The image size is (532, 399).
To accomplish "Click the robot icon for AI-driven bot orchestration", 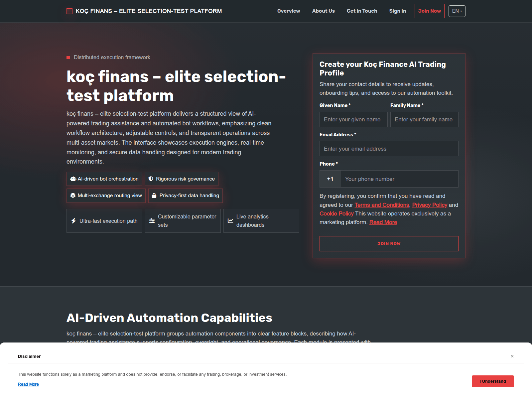I will [73, 179].
